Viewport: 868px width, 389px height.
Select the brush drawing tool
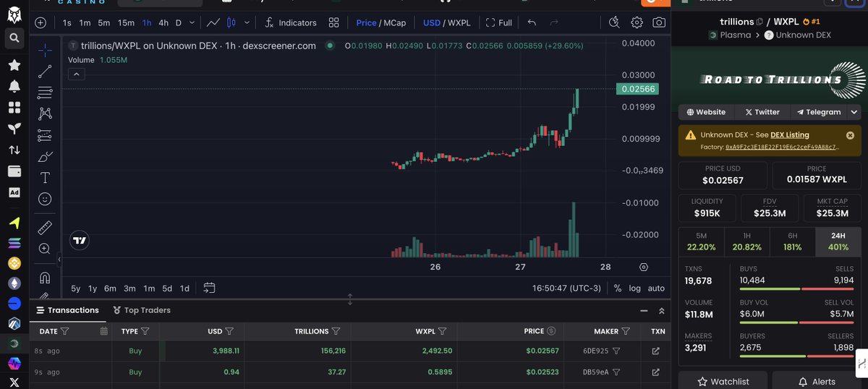tap(45, 156)
